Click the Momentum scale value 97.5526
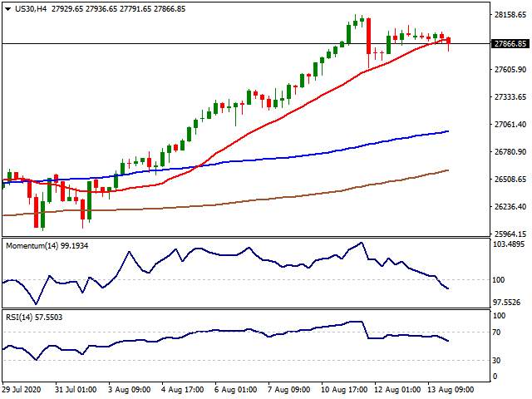The height and width of the screenshot is (399, 532). coord(508,303)
